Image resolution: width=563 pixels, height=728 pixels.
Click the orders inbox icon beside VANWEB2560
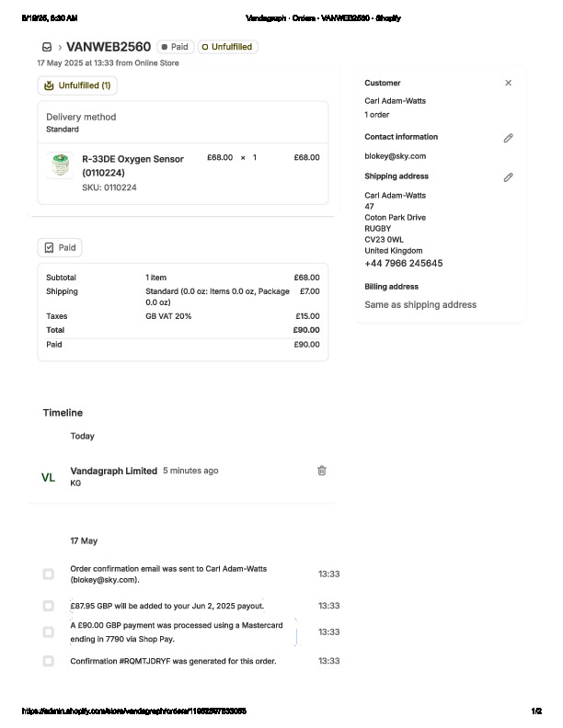47,47
